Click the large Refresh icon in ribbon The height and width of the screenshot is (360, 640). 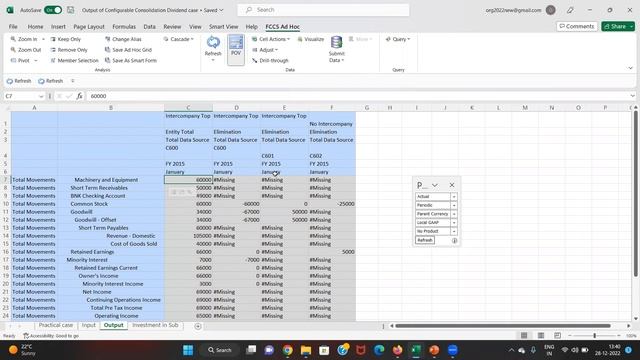[213, 42]
